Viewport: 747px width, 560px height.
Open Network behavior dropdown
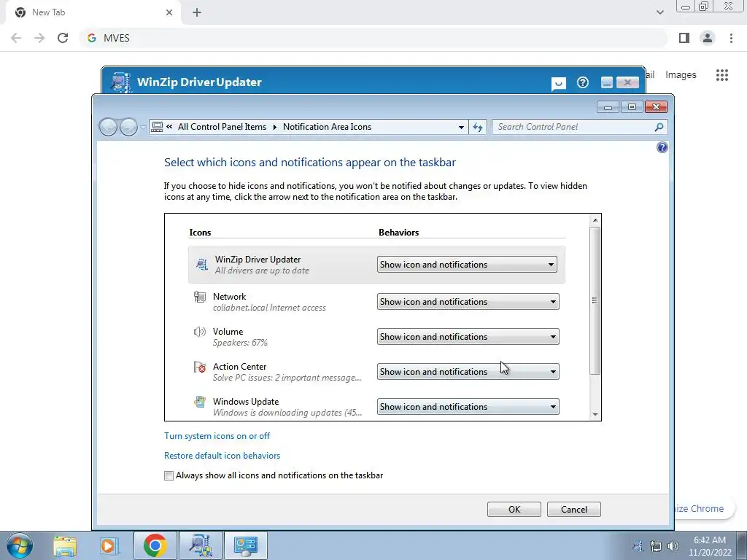(468, 302)
